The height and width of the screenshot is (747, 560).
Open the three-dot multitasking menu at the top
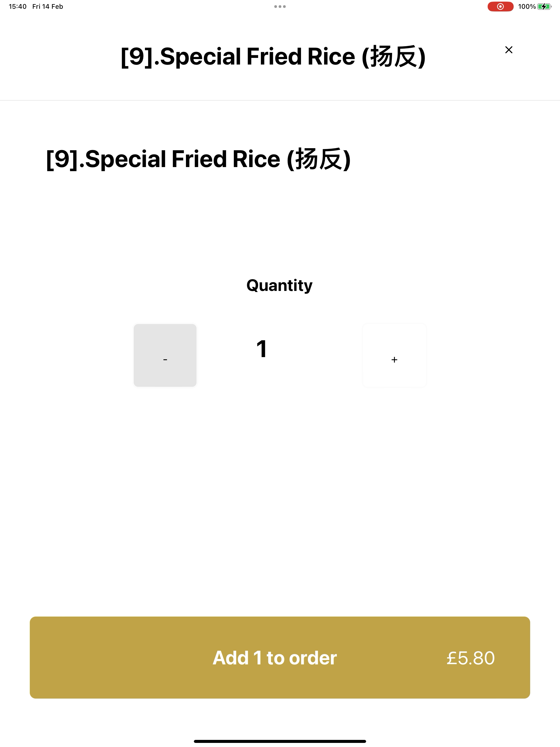[x=280, y=6]
